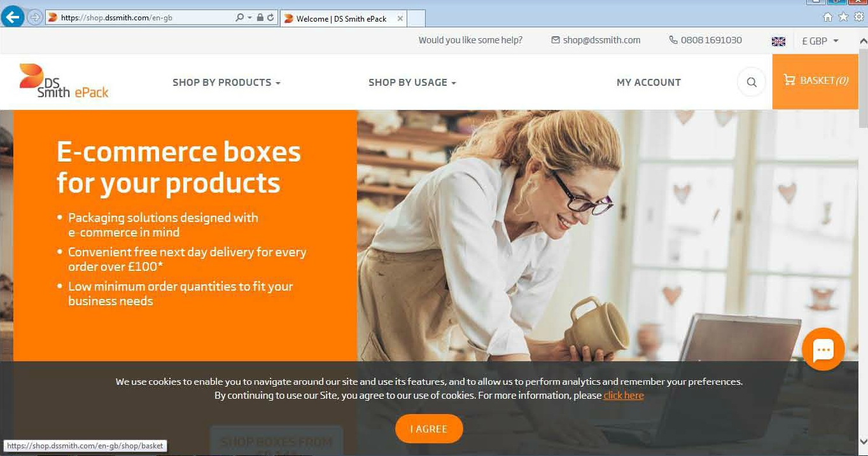Click the browser forward arrow button
This screenshot has width=868, height=456.
coord(34,18)
